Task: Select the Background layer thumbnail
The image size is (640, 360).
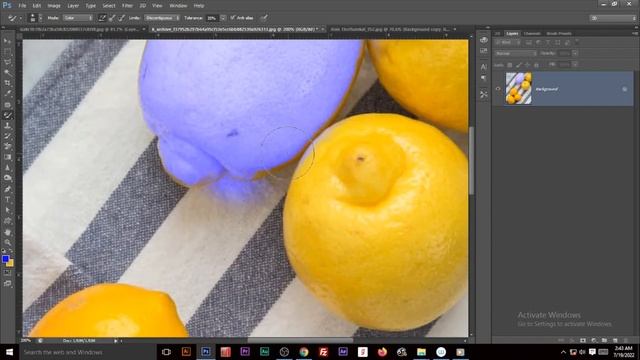Action: coord(518,88)
